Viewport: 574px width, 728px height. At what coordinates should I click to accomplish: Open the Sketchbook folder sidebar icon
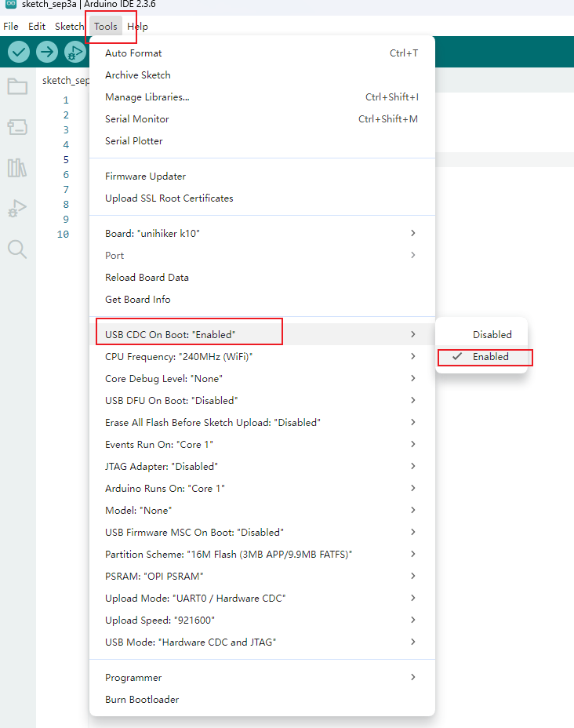[17, 86]
